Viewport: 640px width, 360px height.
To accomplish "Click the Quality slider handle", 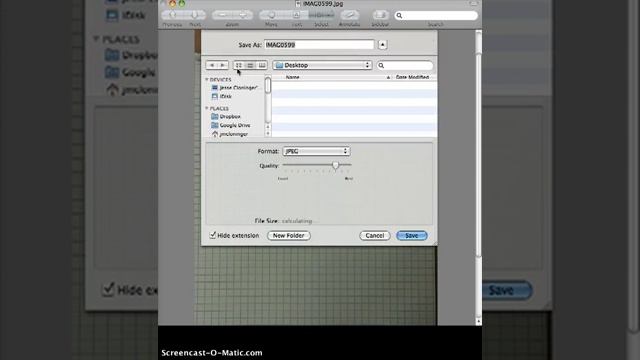I will [x=336, y=165].
